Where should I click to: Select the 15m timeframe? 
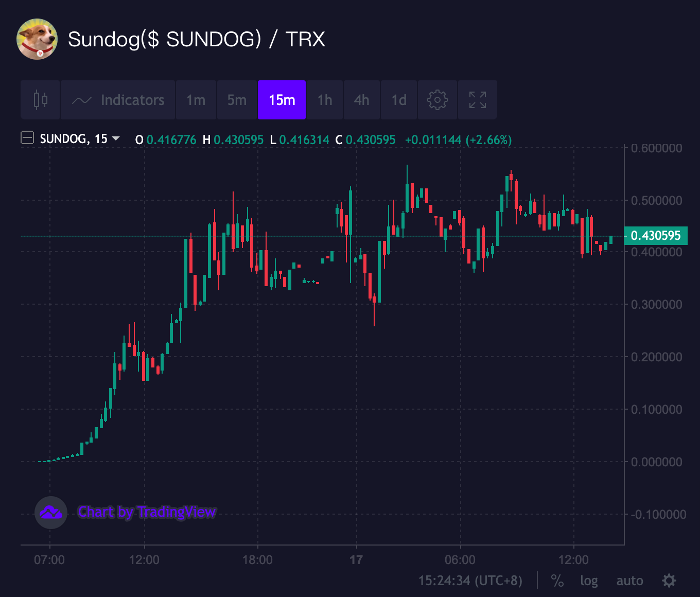pyautogui.click(x=282, y=100)
